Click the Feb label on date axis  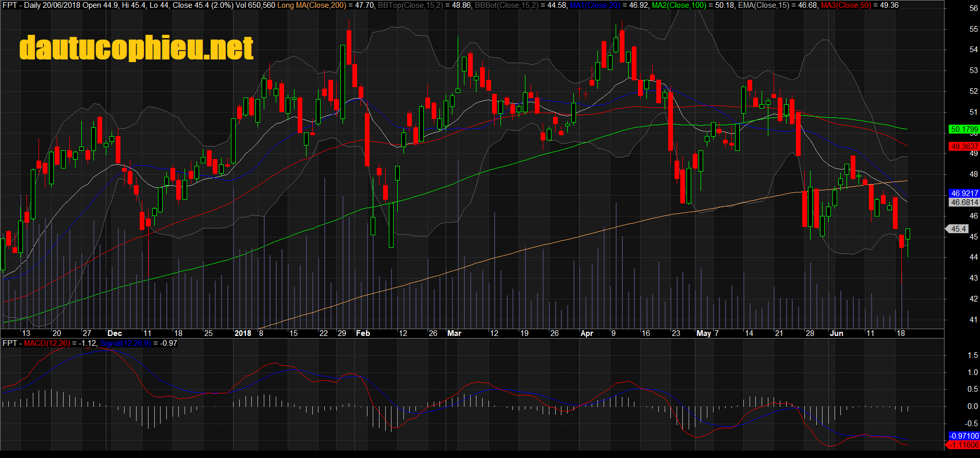[363, 333]
